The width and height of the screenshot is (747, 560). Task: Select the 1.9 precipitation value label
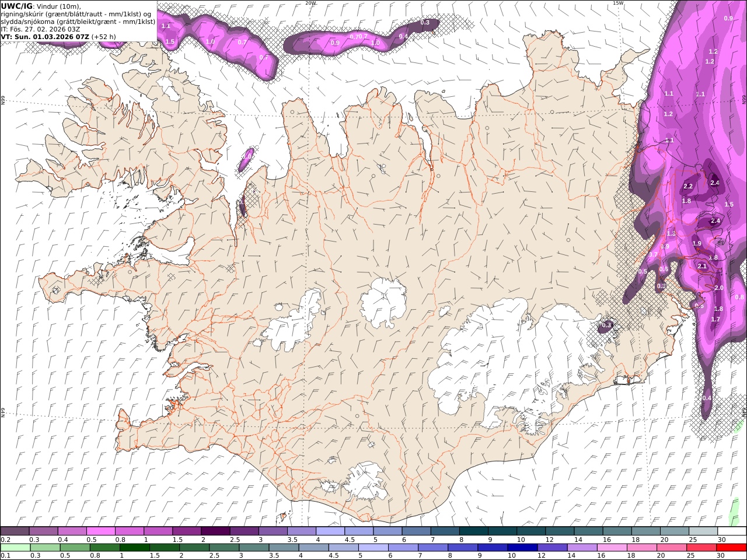(697, 244)
